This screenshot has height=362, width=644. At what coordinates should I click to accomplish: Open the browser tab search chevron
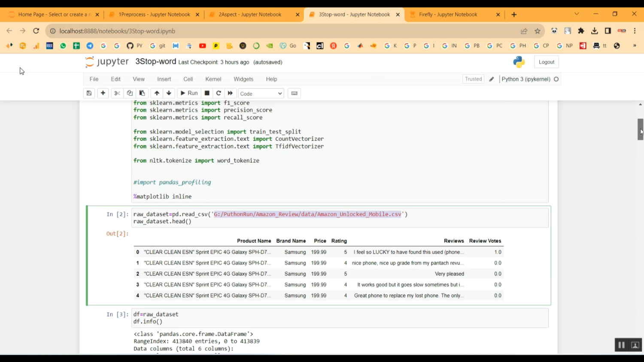click(577, 14)
